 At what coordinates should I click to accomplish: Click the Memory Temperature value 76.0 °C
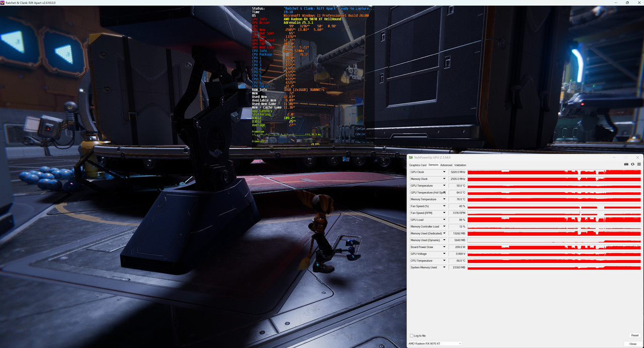tap(457, 199)
